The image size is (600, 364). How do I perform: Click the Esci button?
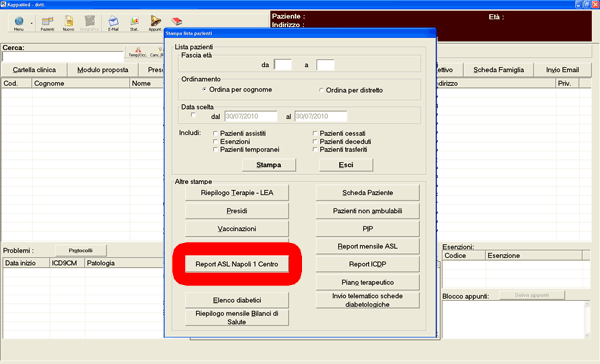346,165
